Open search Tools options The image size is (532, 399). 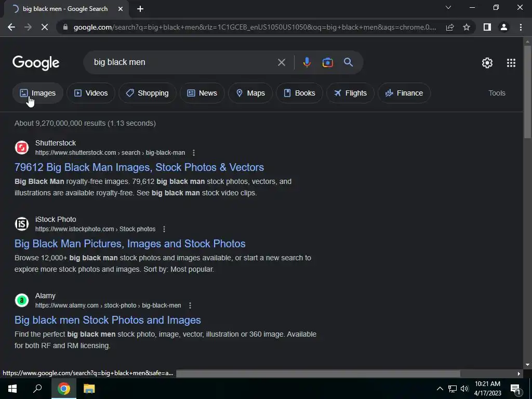click(x=497, y=93)
